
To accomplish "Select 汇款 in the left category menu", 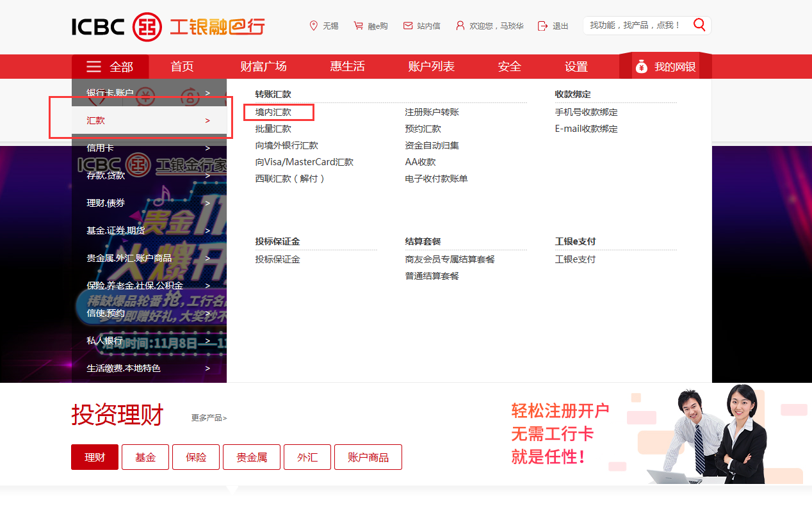I will tap(149, 120).
